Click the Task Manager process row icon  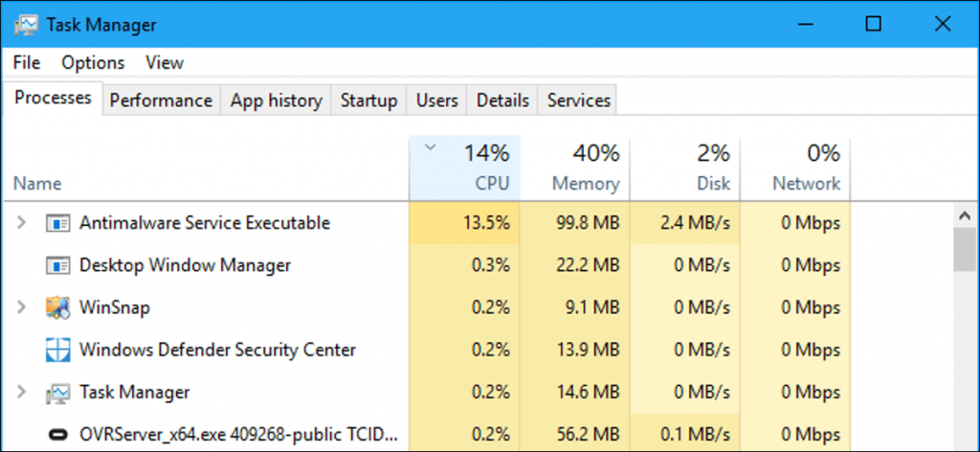pos(58,393)
